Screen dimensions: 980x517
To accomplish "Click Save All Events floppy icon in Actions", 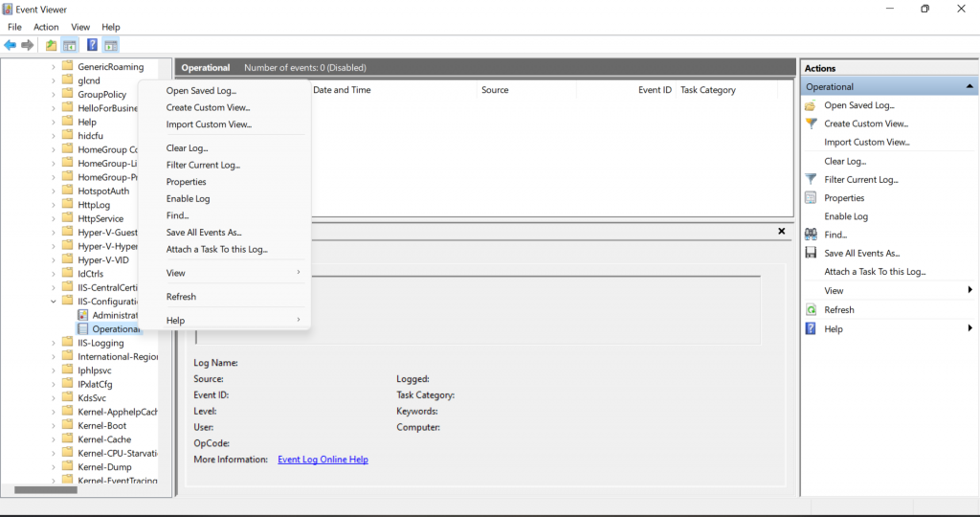I will (811, 253).
